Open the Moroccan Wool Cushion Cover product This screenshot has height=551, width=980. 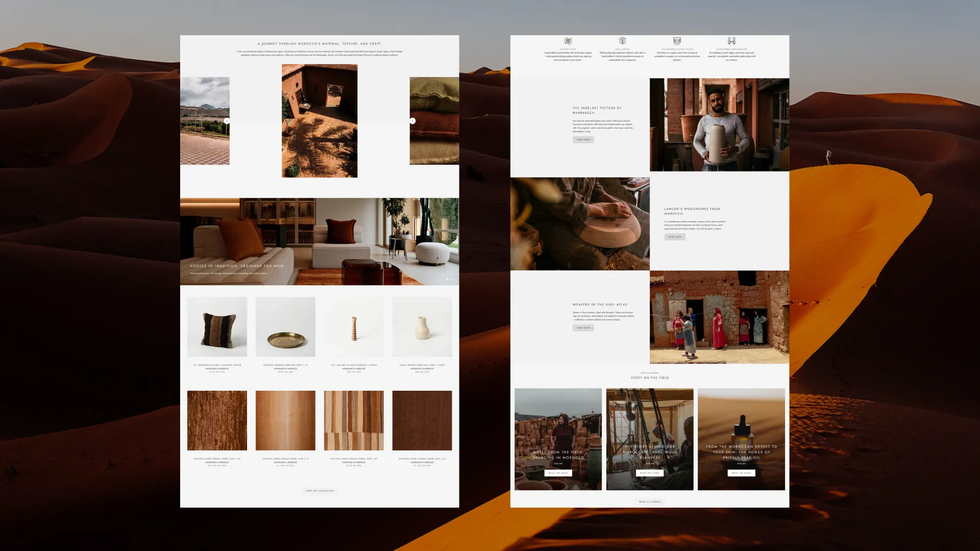(x=217, y=327)
